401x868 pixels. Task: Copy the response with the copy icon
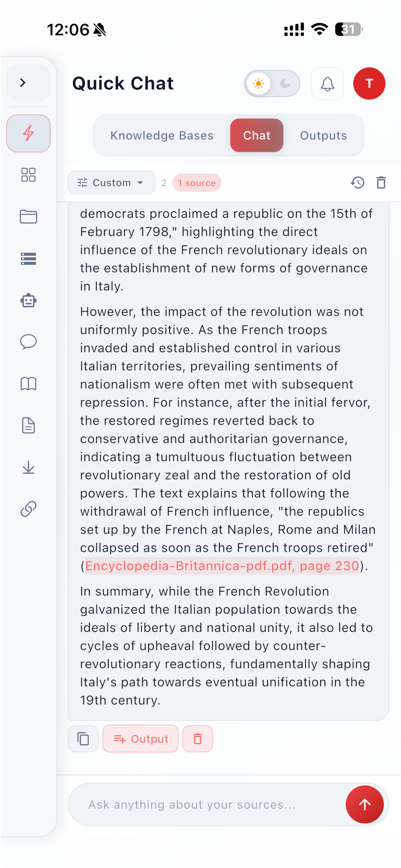[83, 739]
